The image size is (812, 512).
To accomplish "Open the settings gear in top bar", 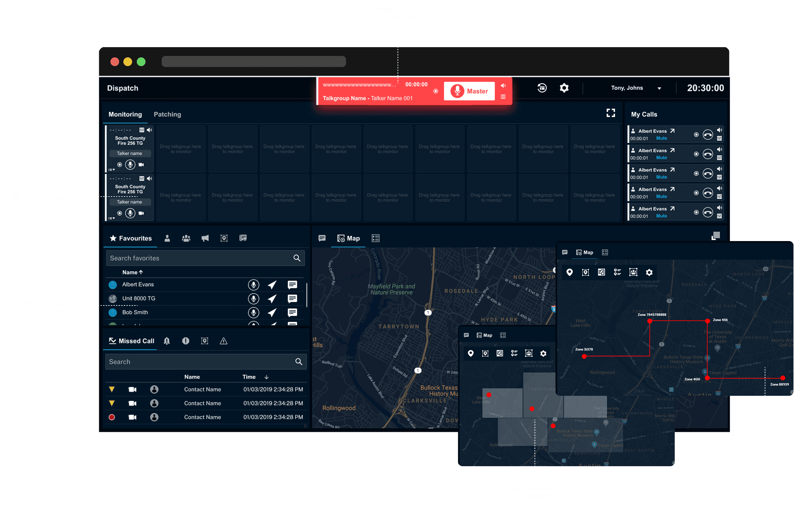I will pos(564,88).
